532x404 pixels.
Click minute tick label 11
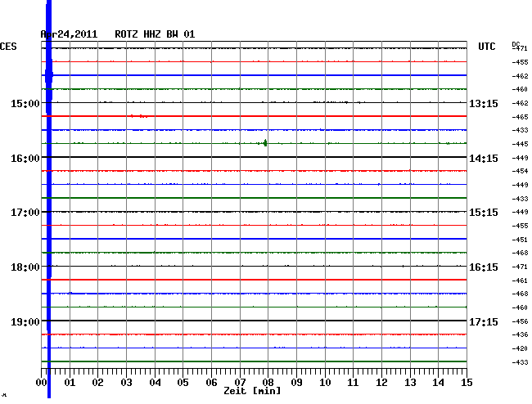(x=353, y=383)
